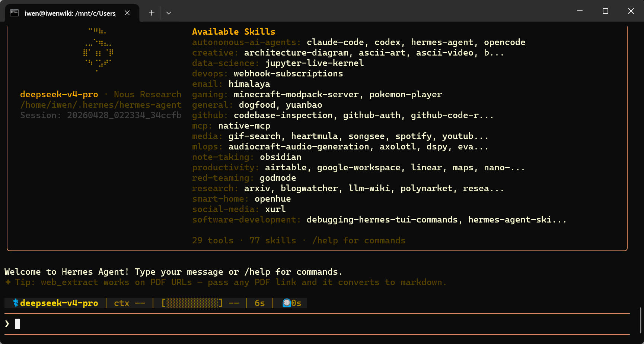Screen dimensions: 644x344
Task: Close the iwen@iwenwiki terminal tab
Action: 127,13
